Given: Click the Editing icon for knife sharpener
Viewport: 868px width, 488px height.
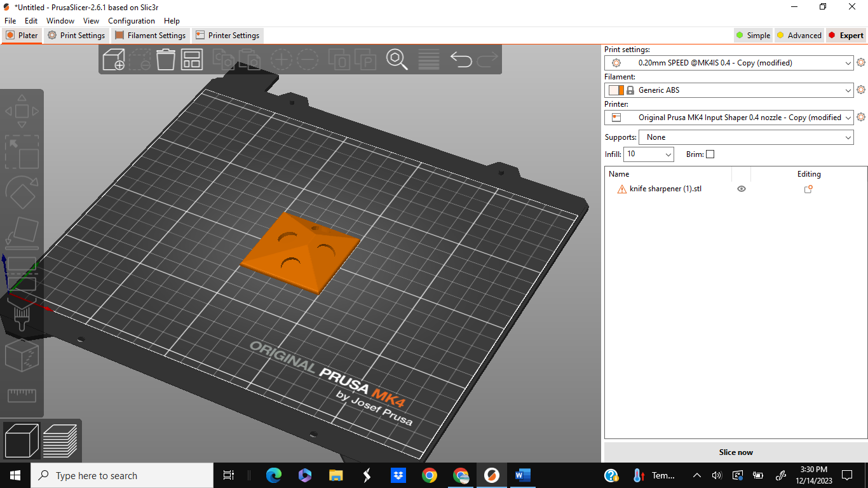Looking at the screenshot, I should coord(808,189).
